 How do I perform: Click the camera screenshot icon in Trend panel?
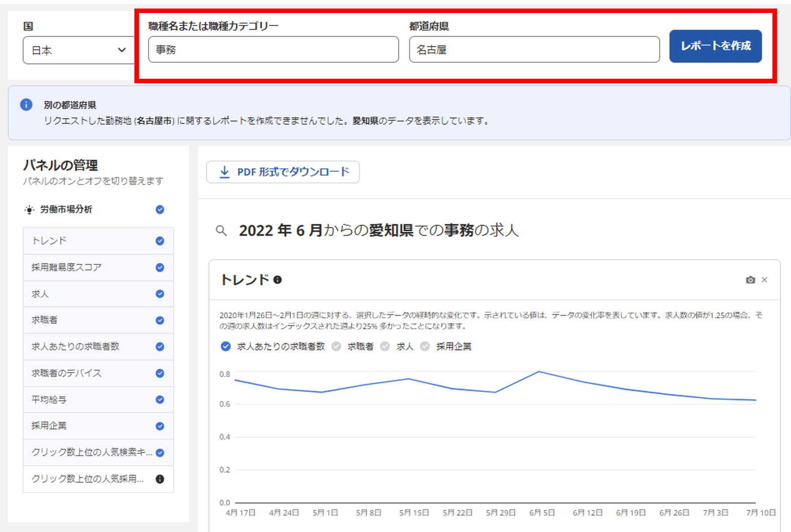750,280
